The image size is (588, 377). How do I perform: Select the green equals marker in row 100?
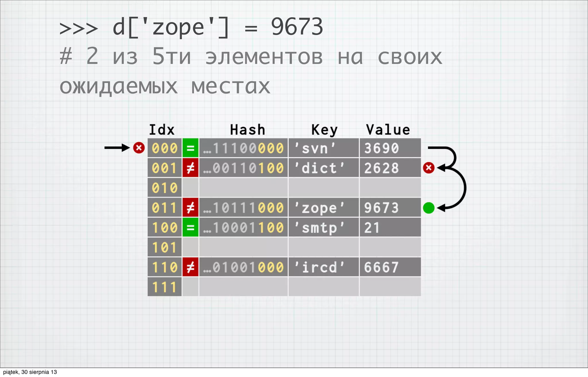[190, 227]
